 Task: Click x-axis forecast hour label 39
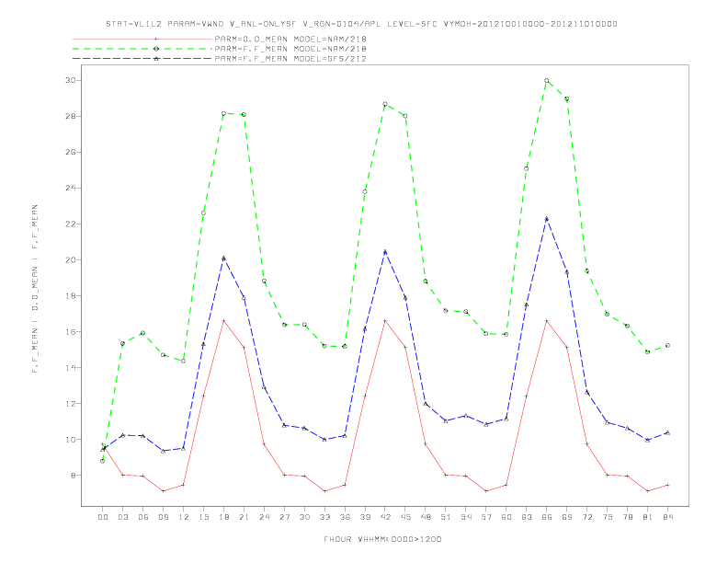click(x=365, y=517)
